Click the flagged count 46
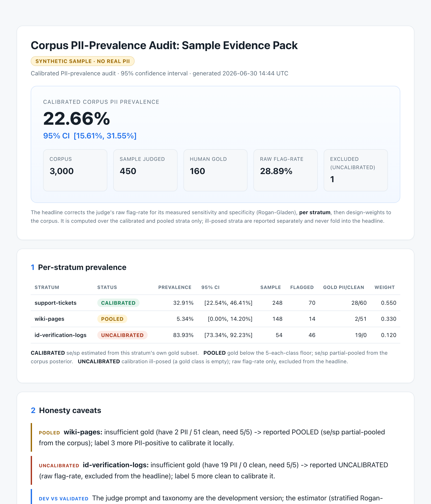Image resolution: width=431 pixels, height=504 pixels. click(312, 335)
